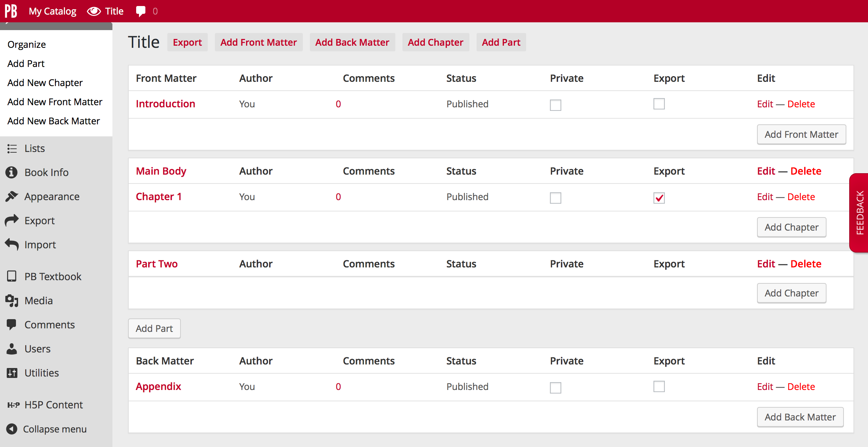Viewport: 868px width, 447px height.
Task: Click Delete link in Introduction row
Action: point(801,104)
